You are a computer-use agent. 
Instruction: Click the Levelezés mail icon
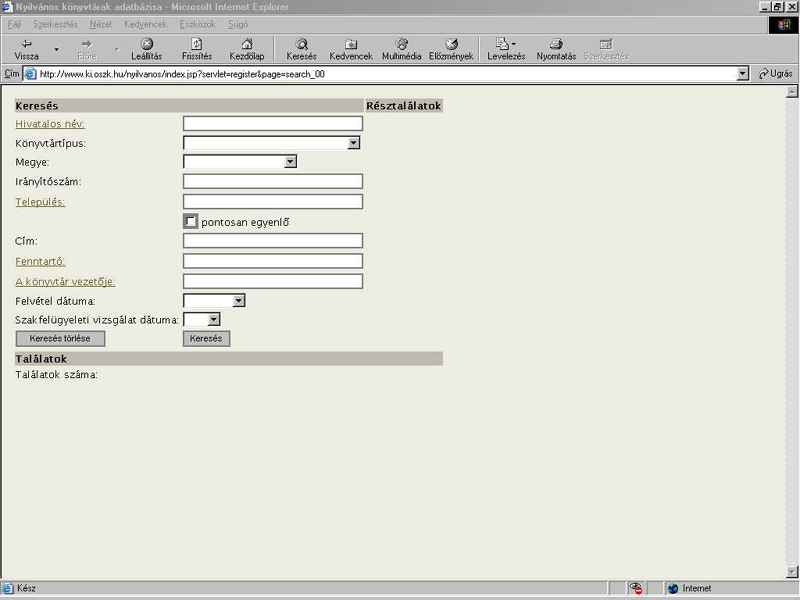point(503,44)
